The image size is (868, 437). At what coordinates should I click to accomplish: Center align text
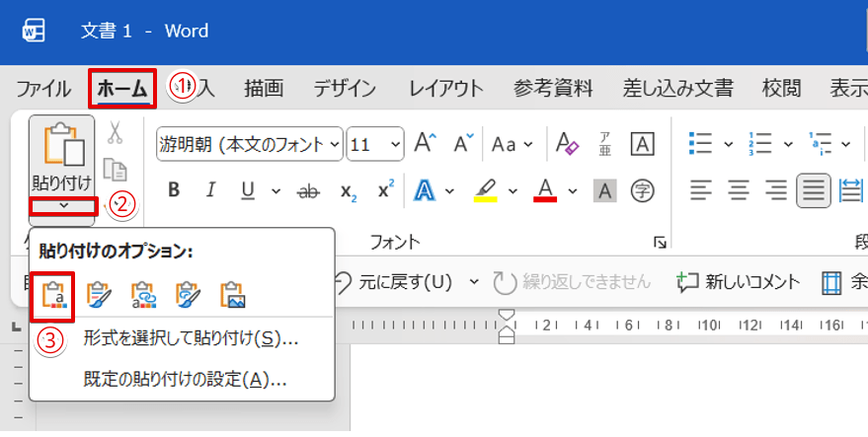[x=739, y=190]
